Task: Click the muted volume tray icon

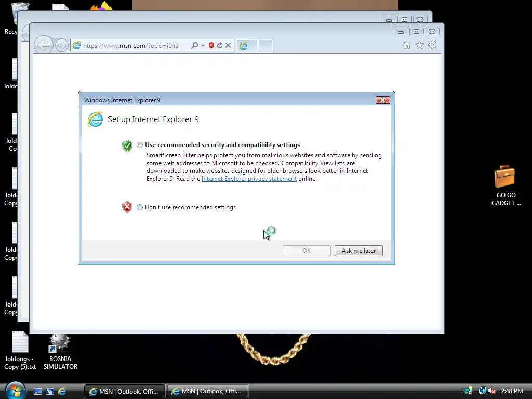Action: 492,391
